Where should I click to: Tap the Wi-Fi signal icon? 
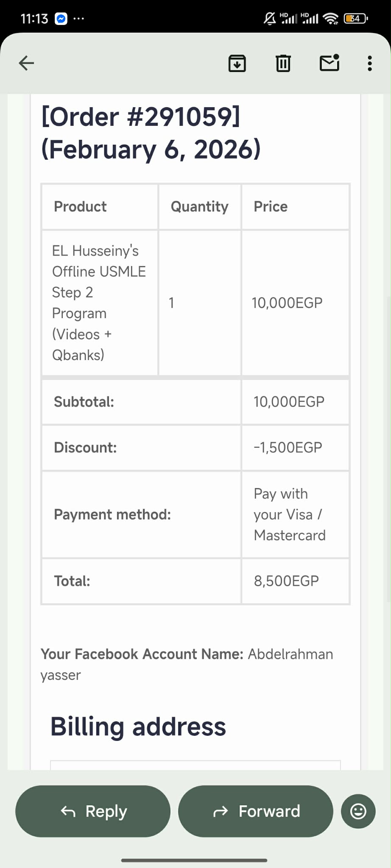[330, 19]
